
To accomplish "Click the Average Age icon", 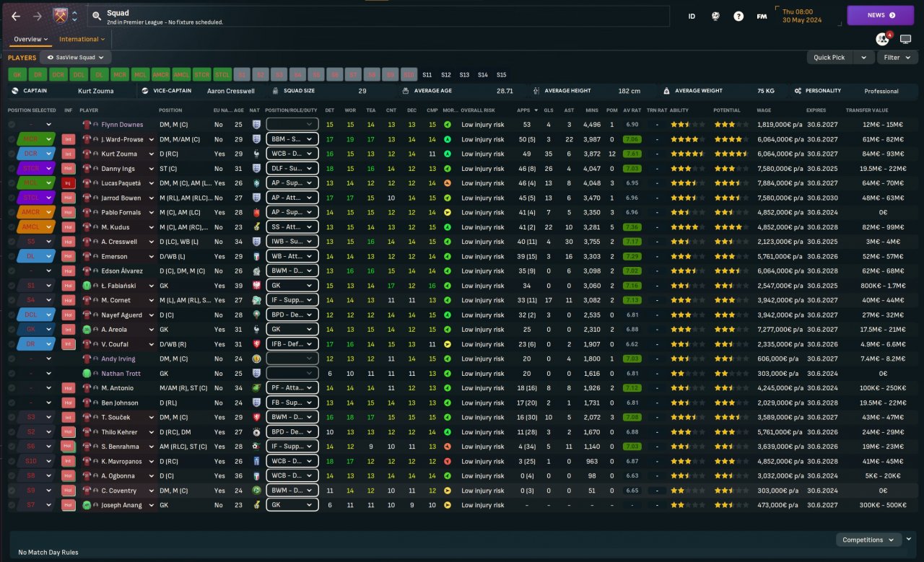I will point(406,91).
